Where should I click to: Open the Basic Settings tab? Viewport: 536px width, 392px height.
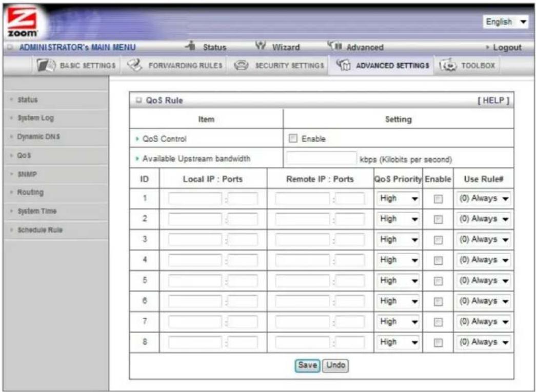76,65
